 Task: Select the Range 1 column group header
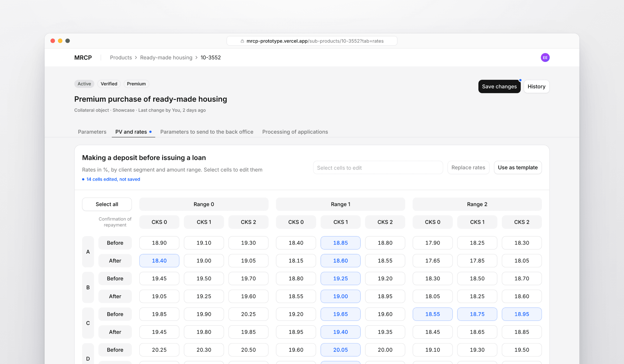340,204
